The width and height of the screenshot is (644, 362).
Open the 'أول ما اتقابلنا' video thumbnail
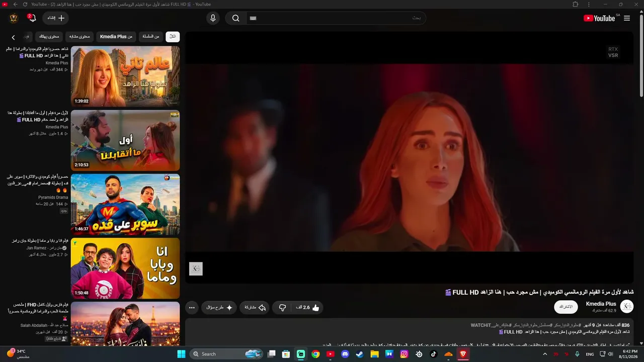[x=125, y=140]
